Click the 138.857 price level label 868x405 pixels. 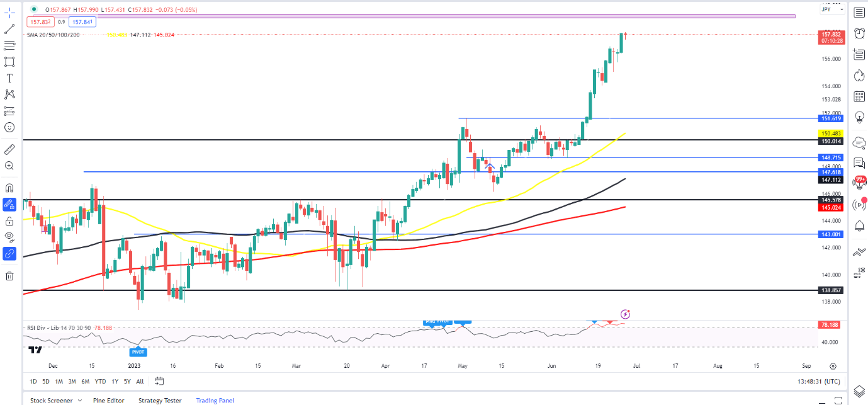click(831, 290)
